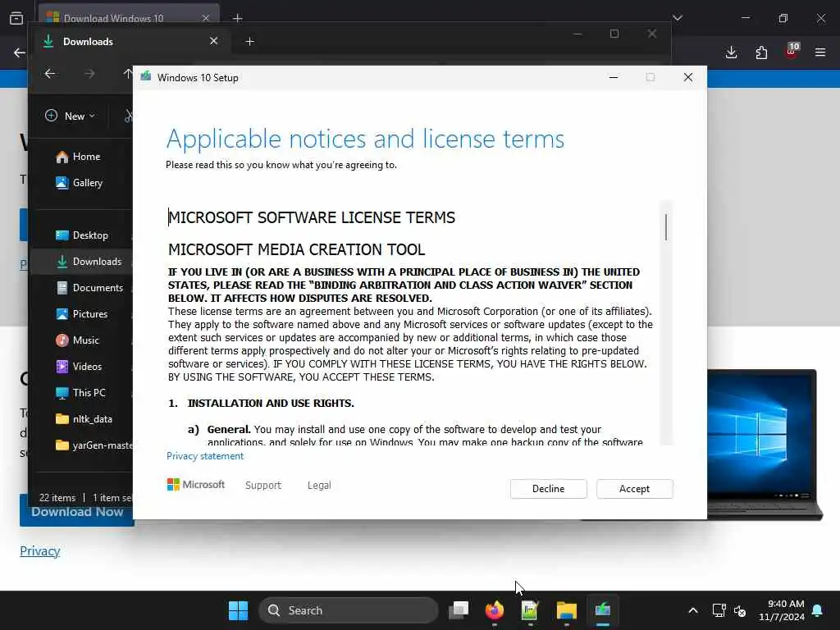Click File Explorer forward arrow
The image size is (840, 630).
click(x=89, y=73)
